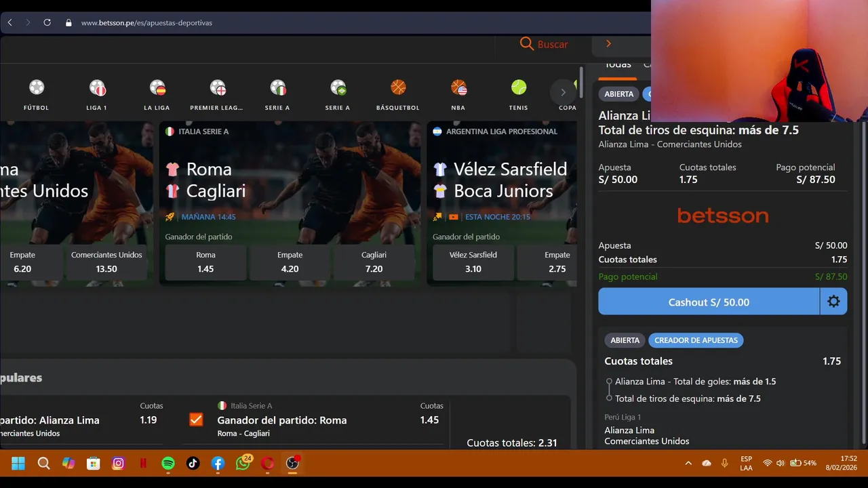Open the network Wi-Fi tray icon

tap(767, 464)
